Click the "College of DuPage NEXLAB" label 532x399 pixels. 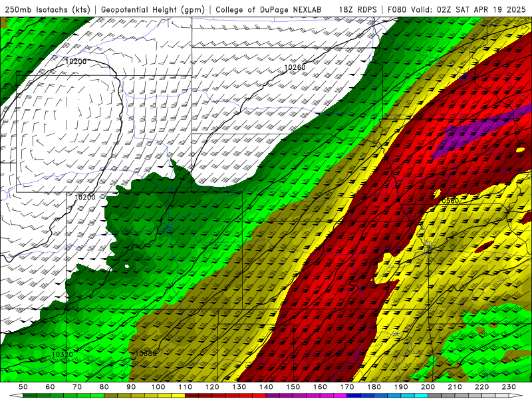[x=269, y=10]
